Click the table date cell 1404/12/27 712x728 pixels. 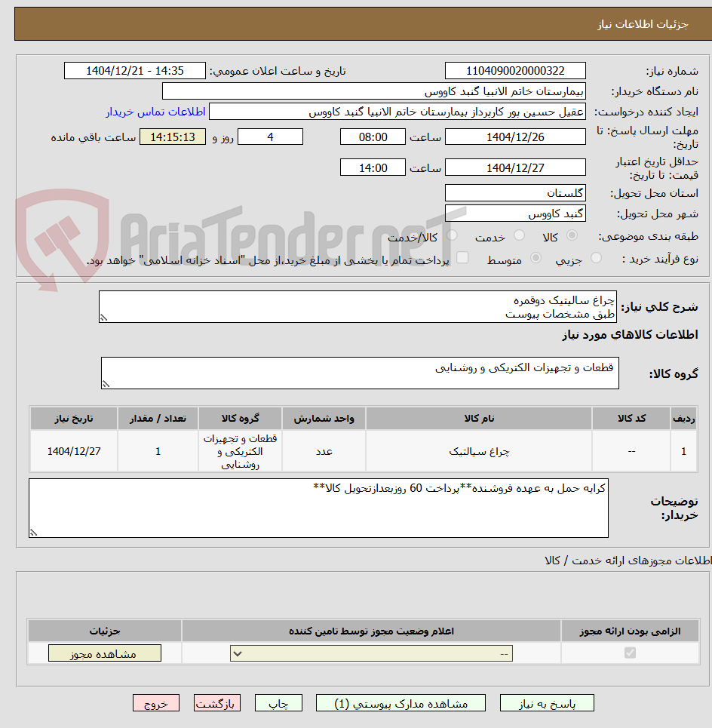pos(74,451)
